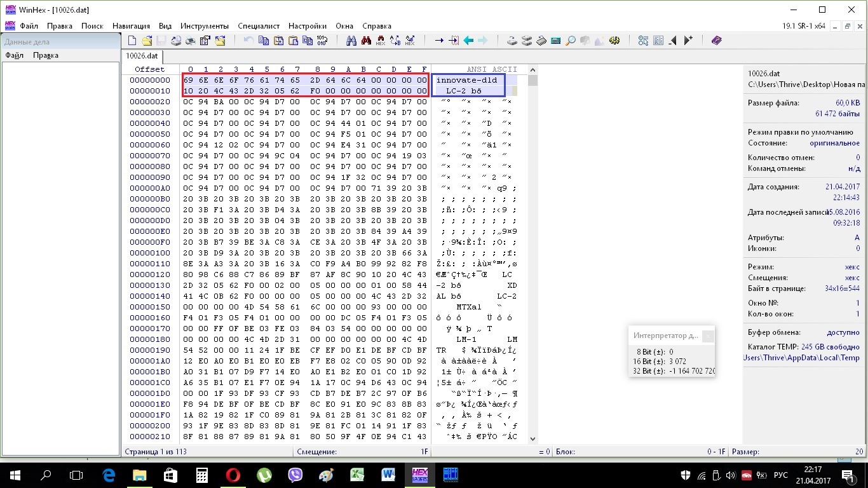Click the Save Sectors icon with folder arrow
Screen dimensions: 868x488
(220, 41)
